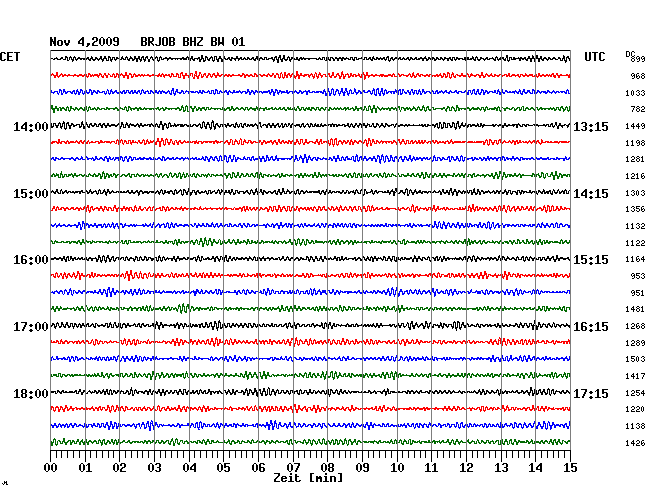This screenshot has height=494, width=650.
Task: Click the DC value 1281
Action: coord(635,159)
